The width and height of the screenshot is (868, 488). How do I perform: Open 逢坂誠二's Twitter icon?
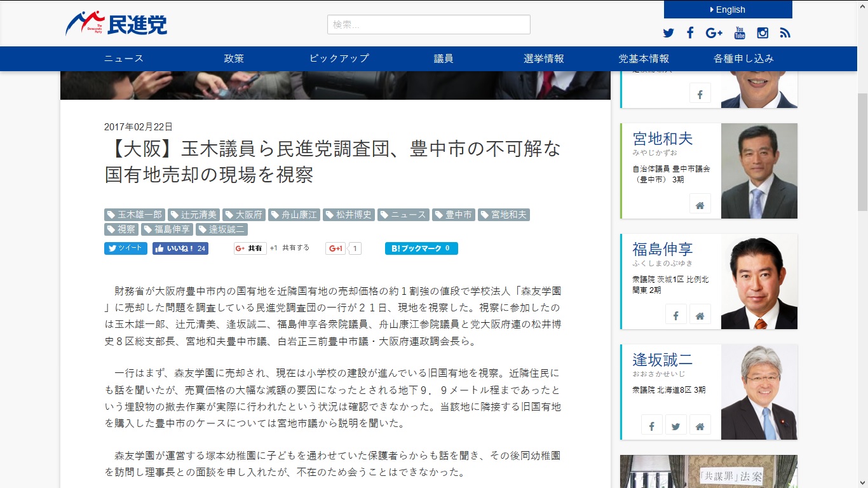pyautogui.click(x=676, y=425)
